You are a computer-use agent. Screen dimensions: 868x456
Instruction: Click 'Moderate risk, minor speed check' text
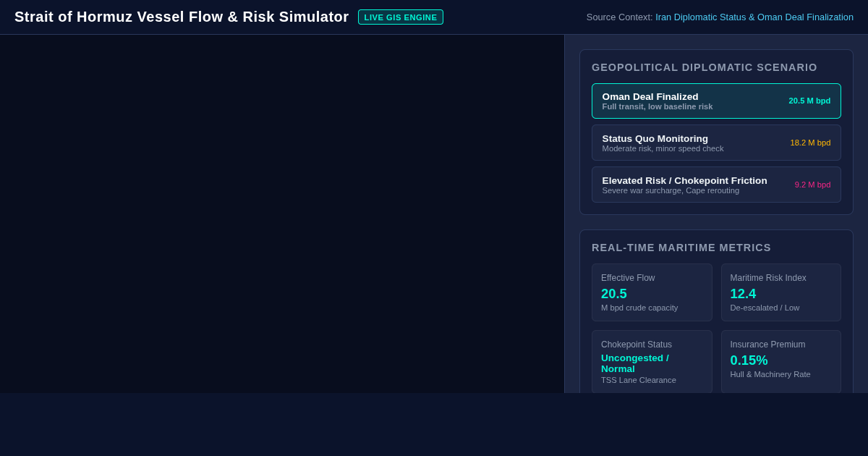(x=663, y=148)
